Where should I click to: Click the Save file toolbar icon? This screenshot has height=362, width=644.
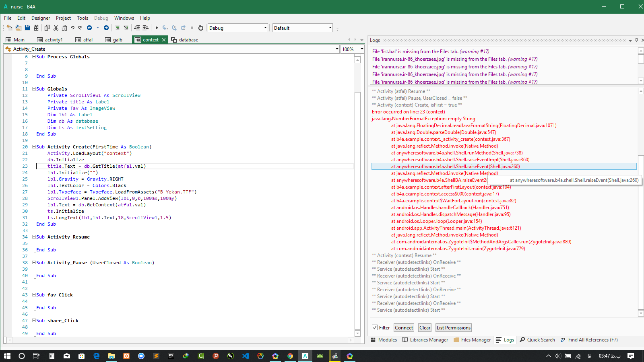[x=27, y=28]
